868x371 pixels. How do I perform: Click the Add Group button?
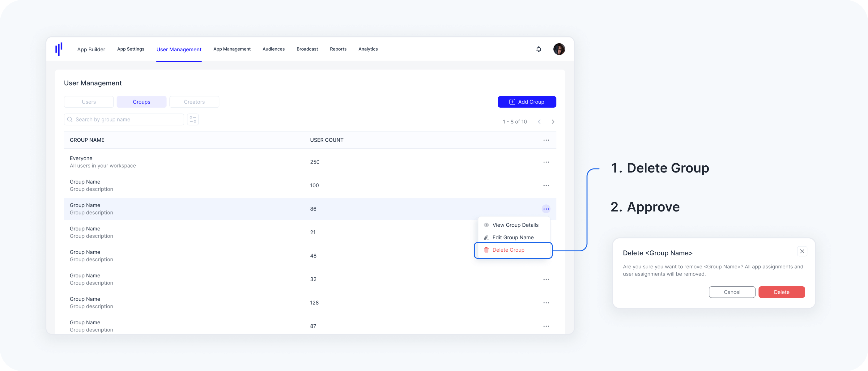pos(526,102)
